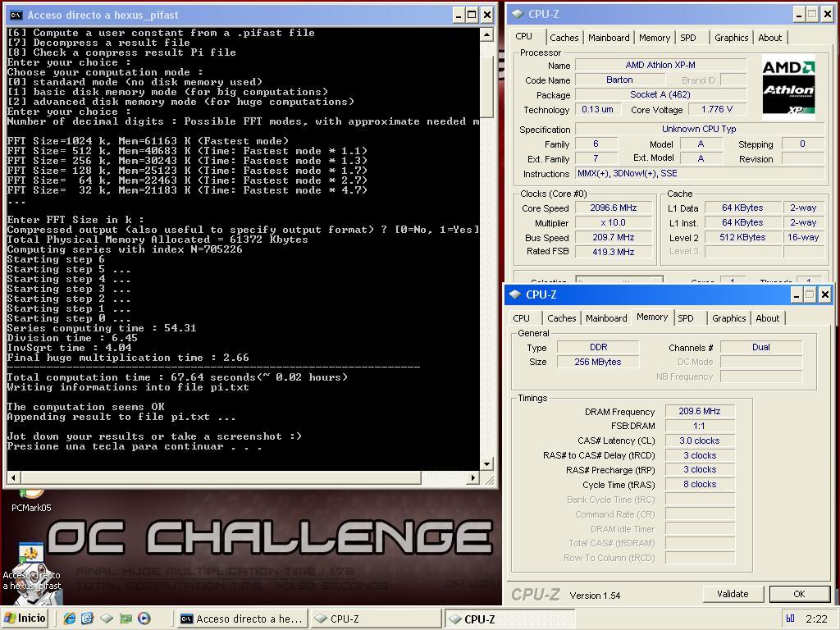Click console horizontal scrollbar right arrow
The image size is (840, 630).
[x=473, y=477]
